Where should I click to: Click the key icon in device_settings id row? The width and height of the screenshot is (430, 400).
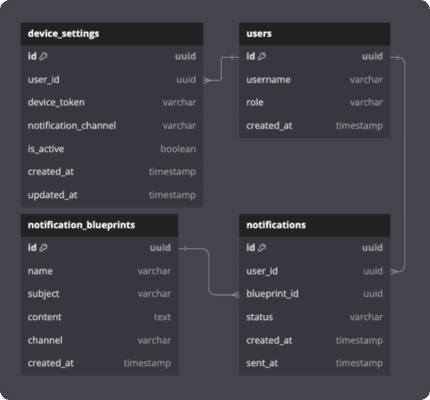(43, 56)
